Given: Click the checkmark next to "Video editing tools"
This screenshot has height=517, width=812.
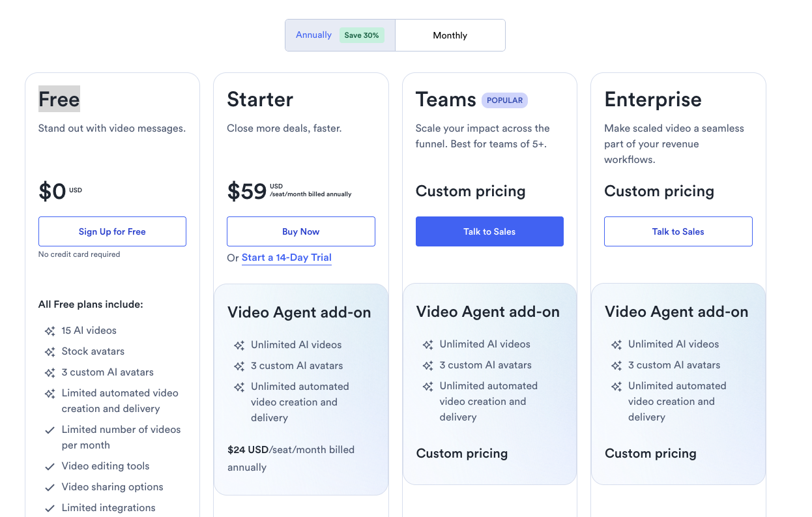Looking at the screenshot, I should (x=50, y=465).
